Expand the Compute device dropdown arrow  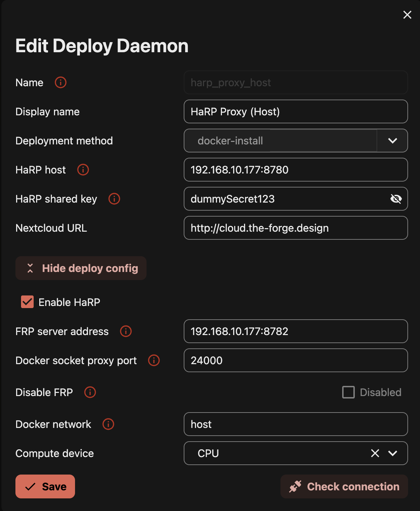393,453
